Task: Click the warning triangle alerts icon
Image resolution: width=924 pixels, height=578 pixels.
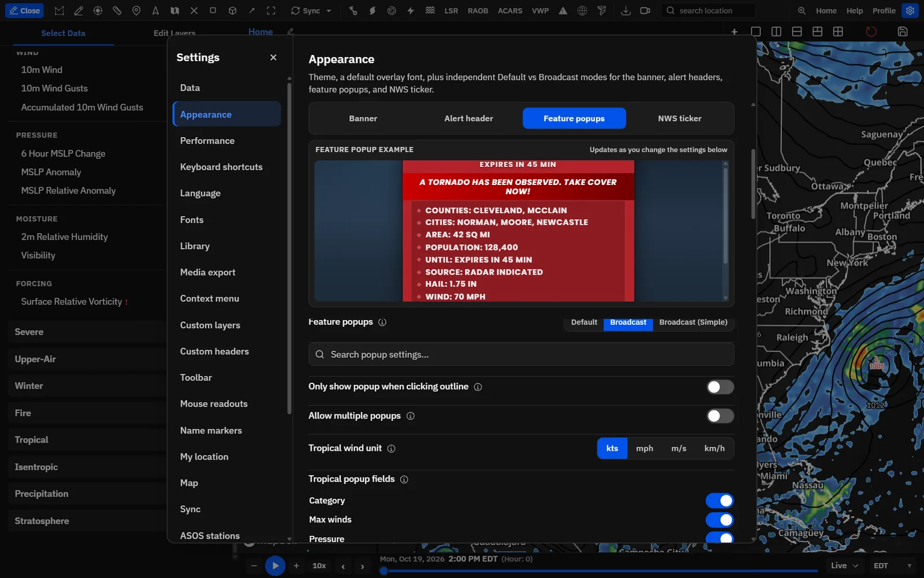Action: 563,10
